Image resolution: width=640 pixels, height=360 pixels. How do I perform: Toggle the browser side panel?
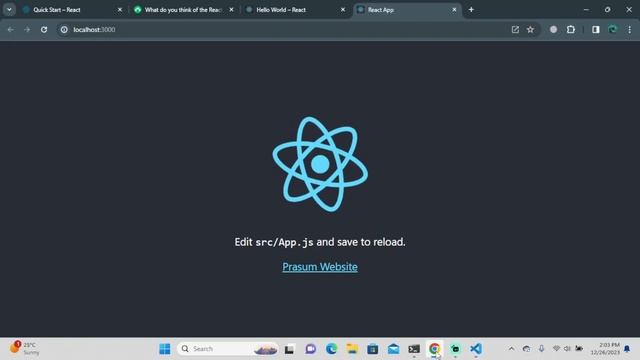pyautogui.click(x=596, y=29)
